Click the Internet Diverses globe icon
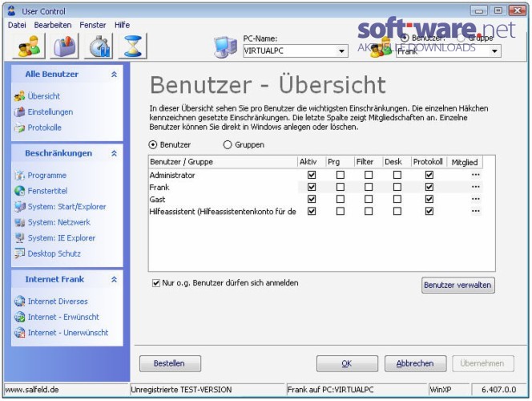Viewport: 532px width, 401px height. 20,302
